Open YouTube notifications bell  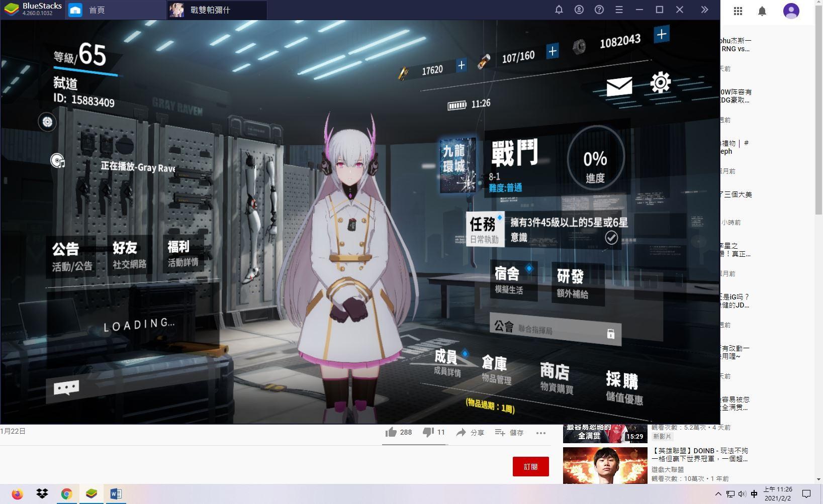click(x=762, y=11)
